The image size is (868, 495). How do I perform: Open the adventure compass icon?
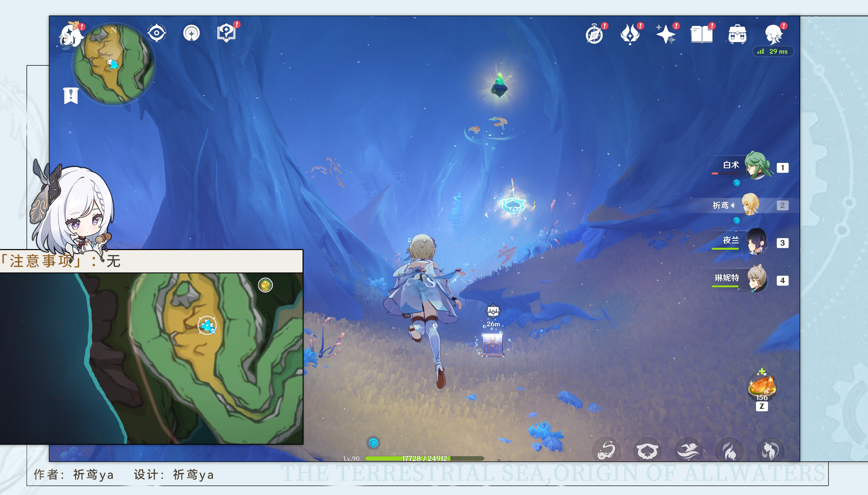point(594,34)
